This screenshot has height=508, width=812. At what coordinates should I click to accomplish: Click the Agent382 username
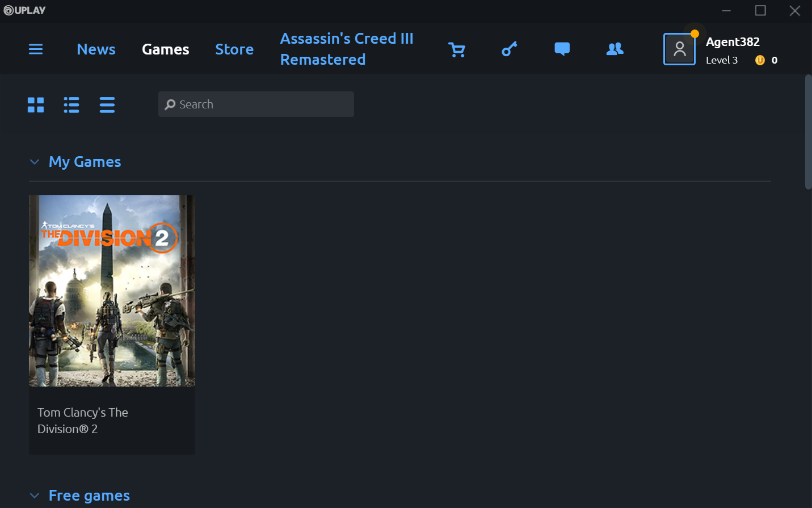[733, 42]
